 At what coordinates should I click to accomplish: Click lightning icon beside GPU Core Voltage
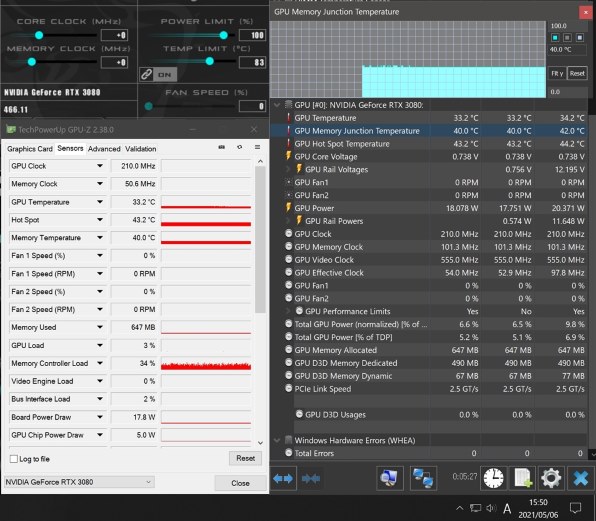[288, 156]
